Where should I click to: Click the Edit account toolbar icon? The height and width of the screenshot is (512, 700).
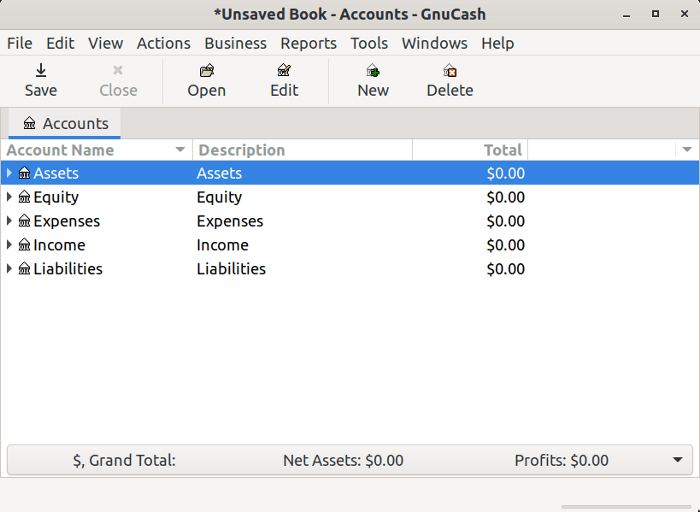click(284, 71)
